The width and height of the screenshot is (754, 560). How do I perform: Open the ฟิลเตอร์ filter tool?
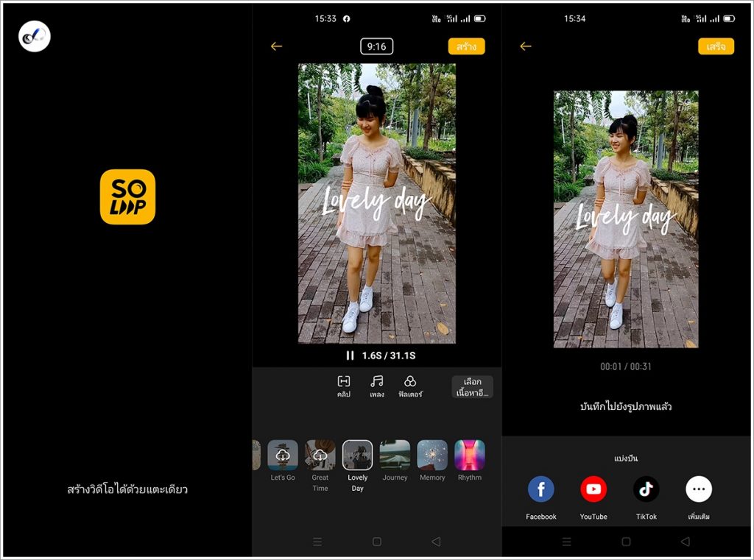[x=410, y=386]
